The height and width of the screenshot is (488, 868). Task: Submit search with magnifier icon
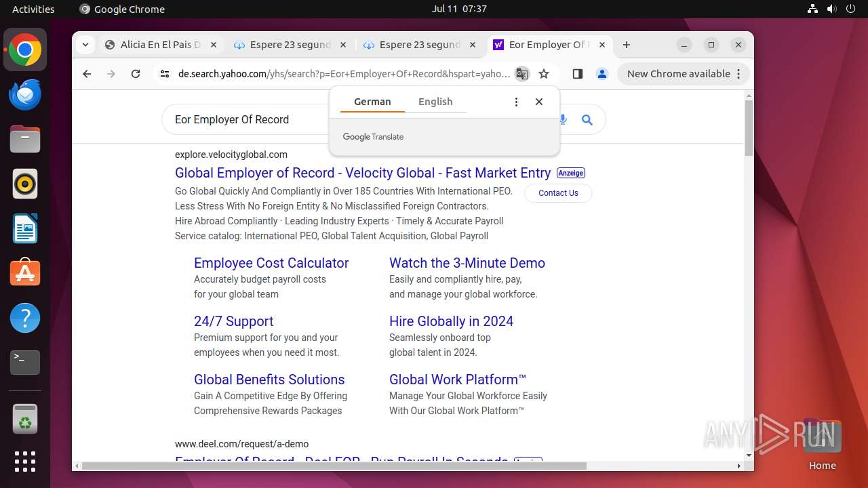[x=587, y=120]
